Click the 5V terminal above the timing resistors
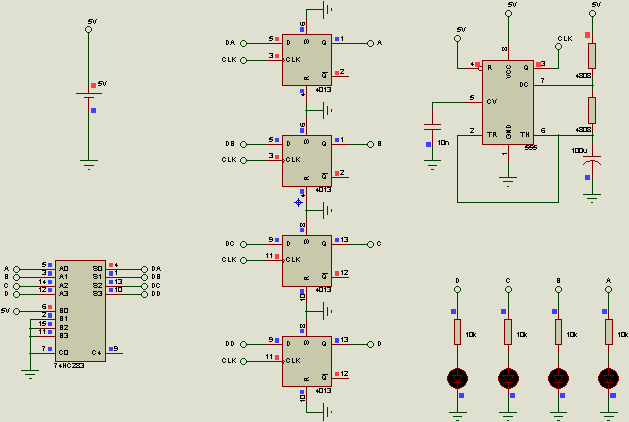 [592, 14]
